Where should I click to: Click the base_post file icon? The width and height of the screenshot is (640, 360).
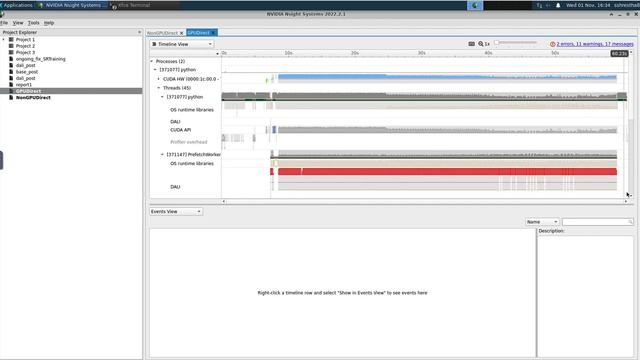(11, 72)
